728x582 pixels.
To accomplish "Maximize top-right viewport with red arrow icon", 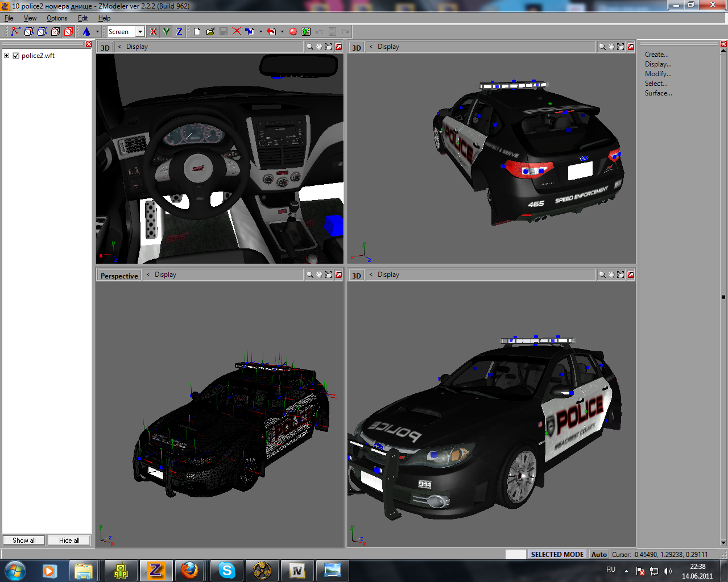I will (x=631, y=47).
